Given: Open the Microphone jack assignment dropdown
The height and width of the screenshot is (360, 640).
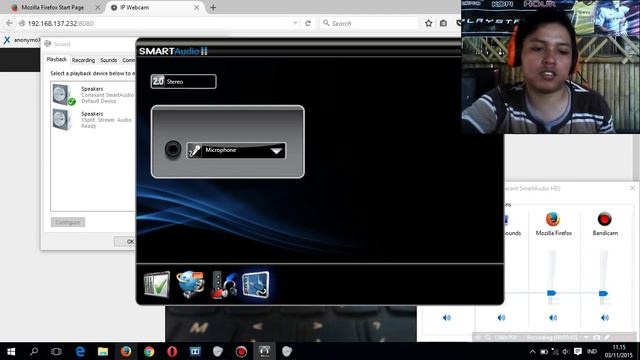Looking at the screenshot, I should coord(236,151).
